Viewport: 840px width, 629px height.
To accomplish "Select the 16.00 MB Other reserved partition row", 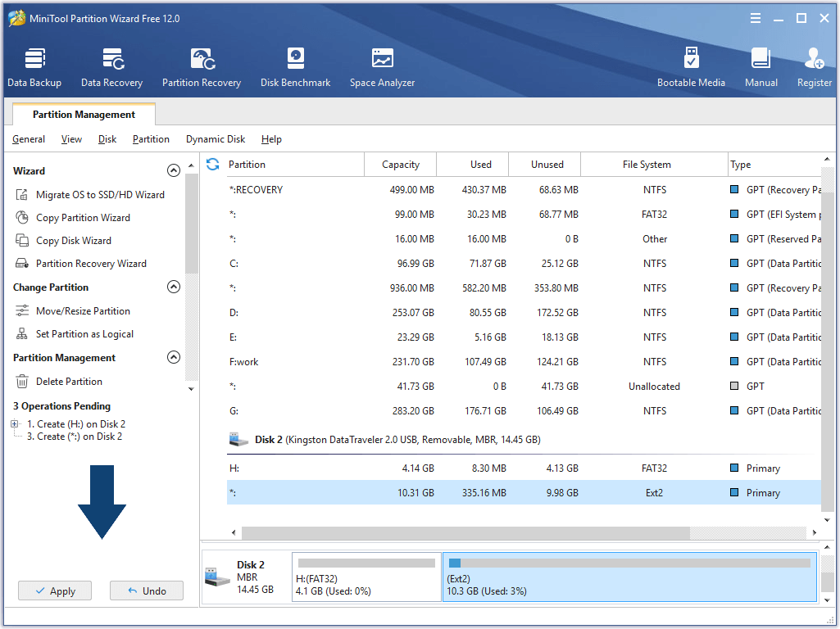I will click(x=524, y=239).
